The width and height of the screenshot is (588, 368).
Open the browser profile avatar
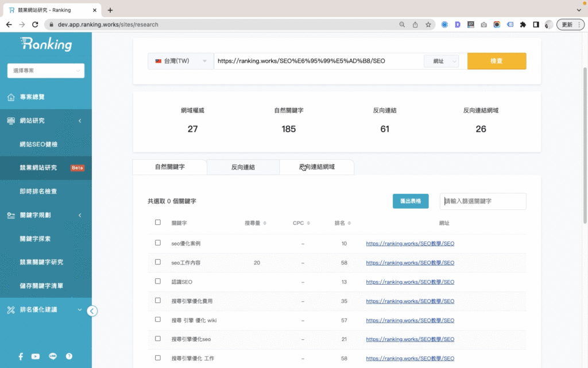click(x=548, y=24)
